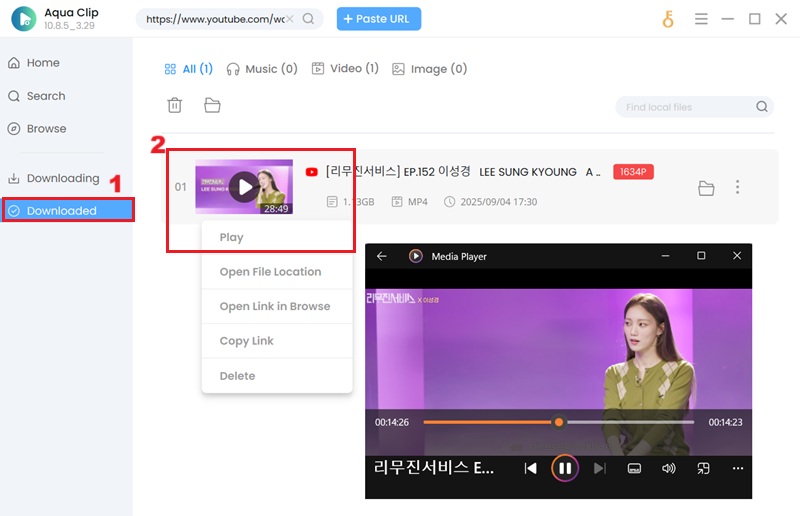Click the trash delete icon in toolbar
This screenshot has height=516, width=800.
(174, 105)
